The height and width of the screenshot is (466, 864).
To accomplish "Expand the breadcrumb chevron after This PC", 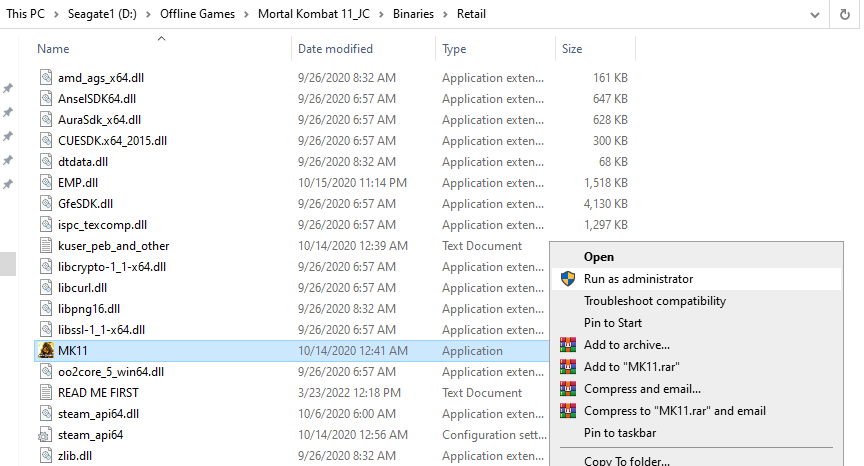I will (x=56, y=14).
